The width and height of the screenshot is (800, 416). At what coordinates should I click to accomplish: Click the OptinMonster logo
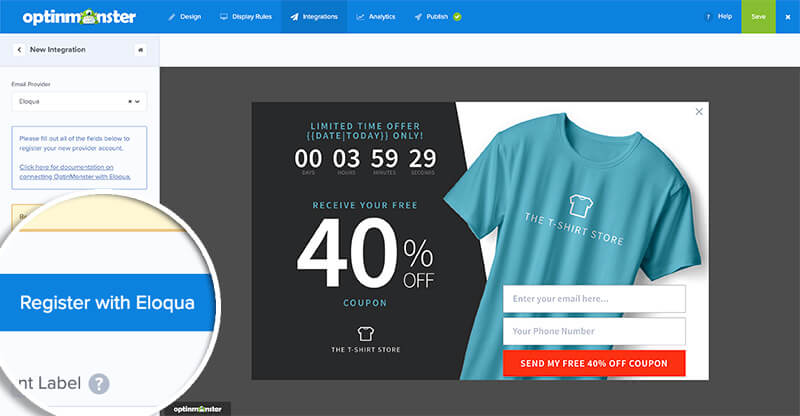(x=79, y=17)
